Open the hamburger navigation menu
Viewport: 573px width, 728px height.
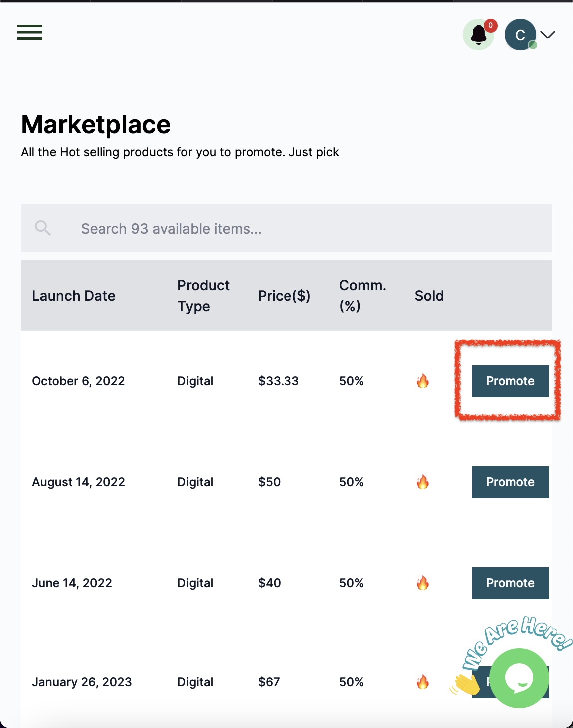[30, 32]
